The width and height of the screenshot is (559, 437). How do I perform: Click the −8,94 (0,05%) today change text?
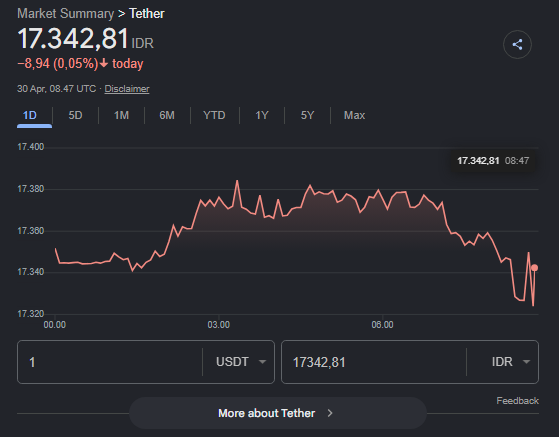(x=80, y=64)
